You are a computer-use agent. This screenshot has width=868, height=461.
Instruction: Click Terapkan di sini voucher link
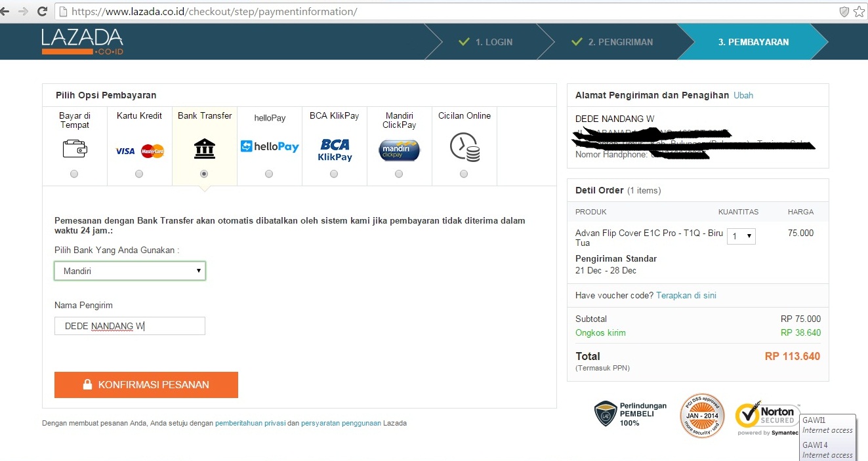click(x=686, y=295)
